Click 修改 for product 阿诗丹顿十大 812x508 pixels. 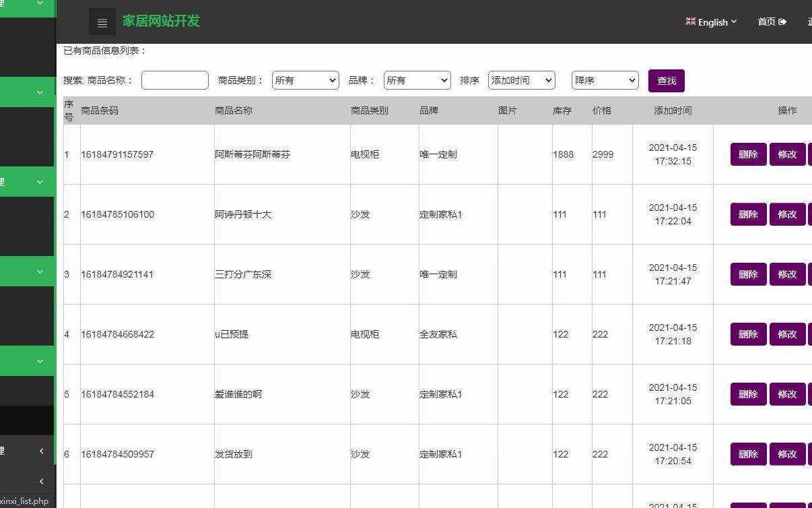787,214
